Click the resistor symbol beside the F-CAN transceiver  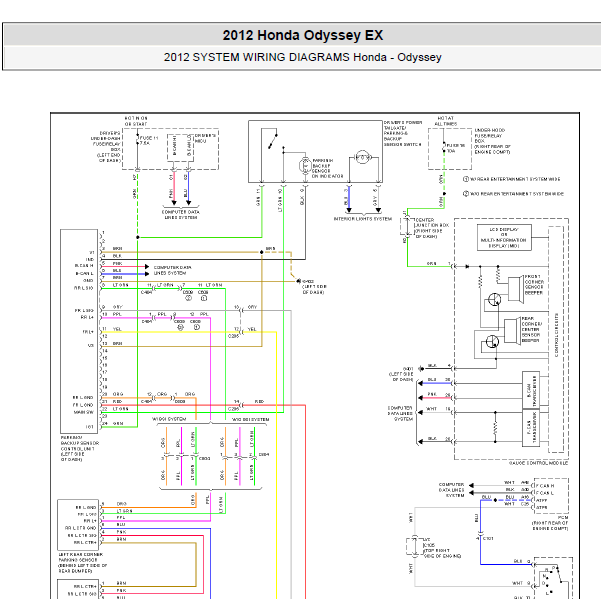(495, 427)
